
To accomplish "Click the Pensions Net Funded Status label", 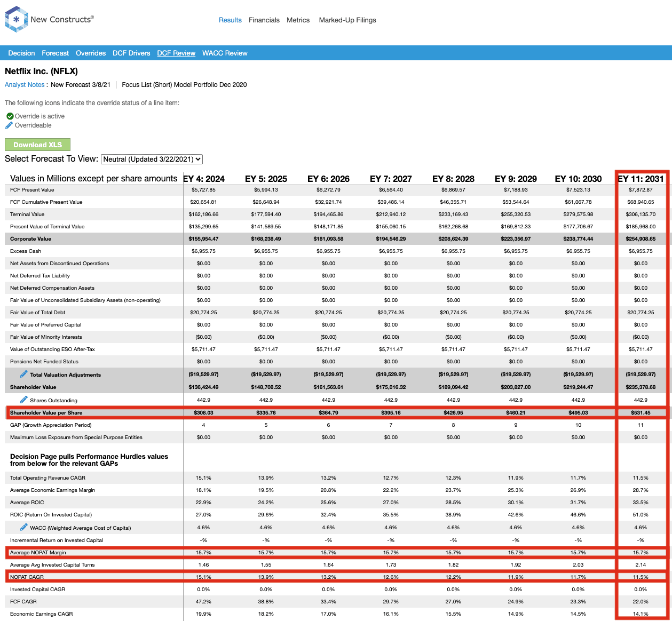I will pos(44,362).
